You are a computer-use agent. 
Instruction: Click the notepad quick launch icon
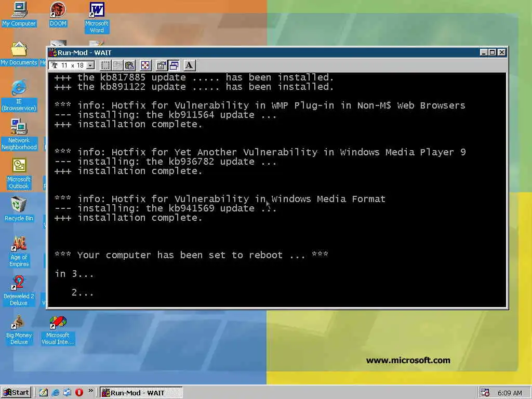44,393
